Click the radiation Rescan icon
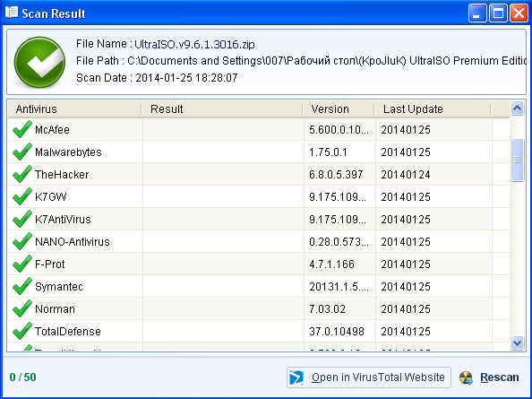The height and width of the screenshot is (399, 532). 467,377
